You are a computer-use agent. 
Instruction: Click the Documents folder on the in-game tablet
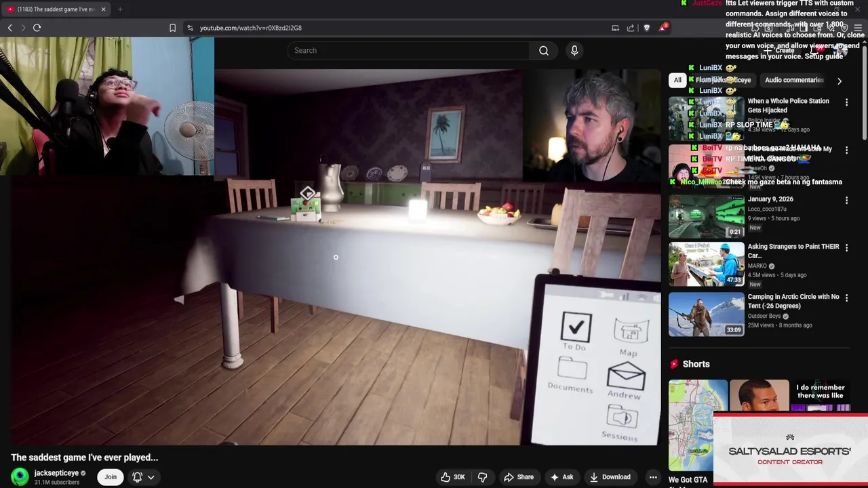click(572, 370)
